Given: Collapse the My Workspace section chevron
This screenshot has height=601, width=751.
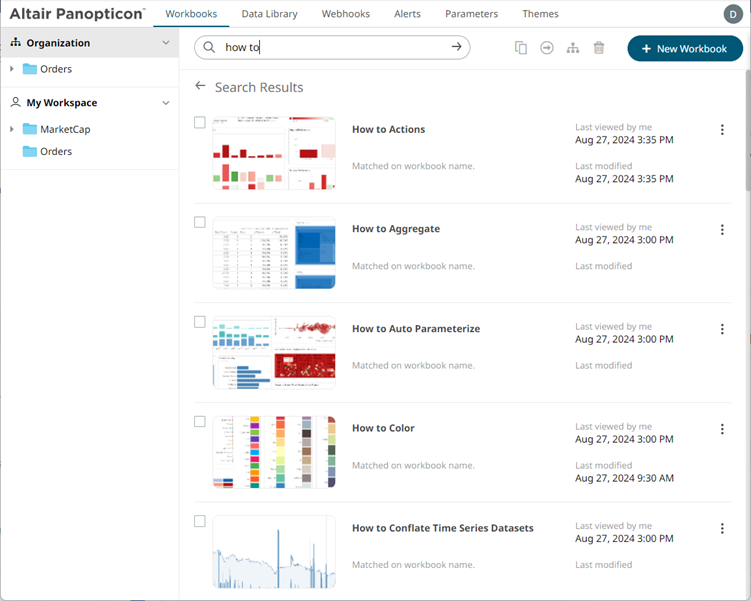Looking at the screenshot, I should click(166, 103).
